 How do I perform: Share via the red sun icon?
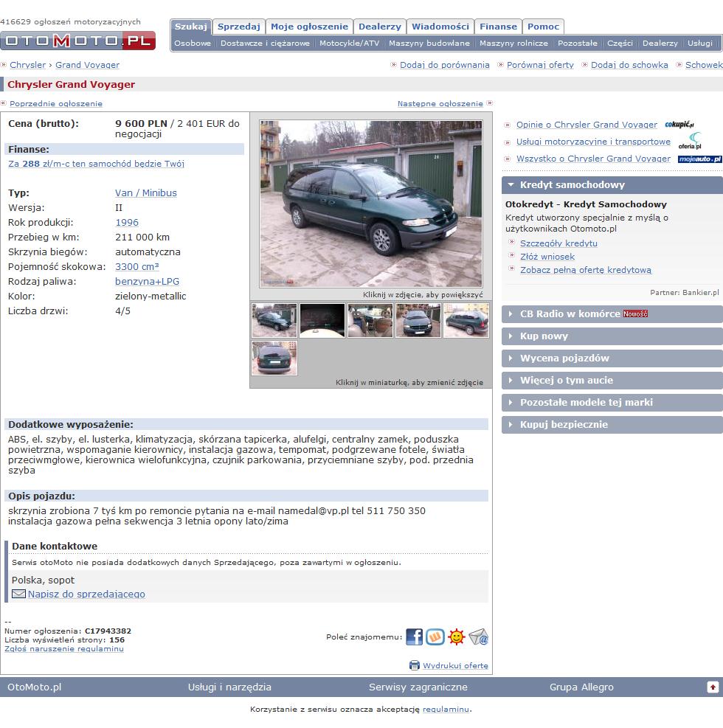457,637
